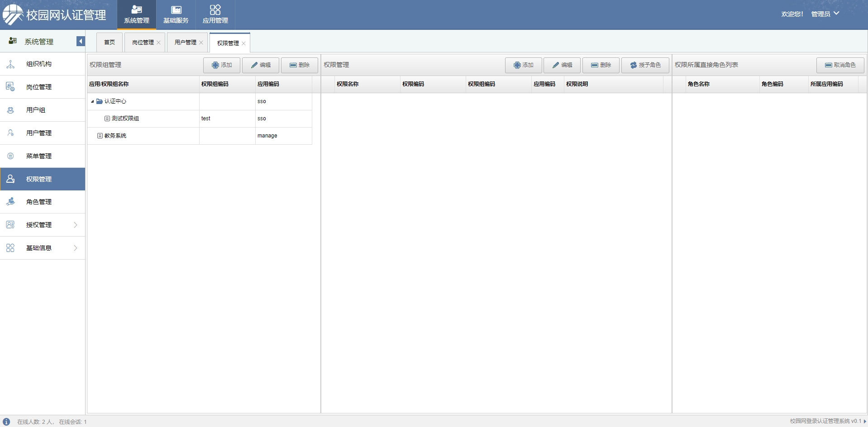Click the 授权管理 sidebar icon
This screenshot has height=427, width=868.
10,225
